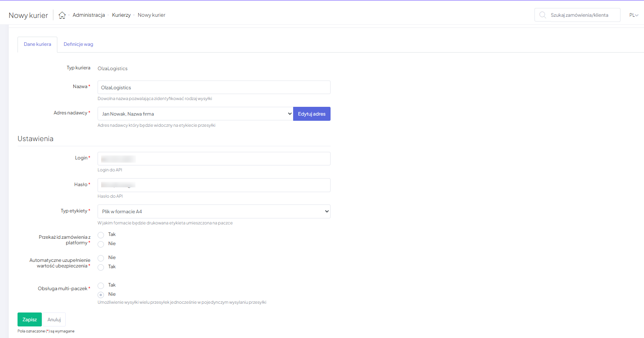Open the Dane kuriera tab

click(37, 44)
